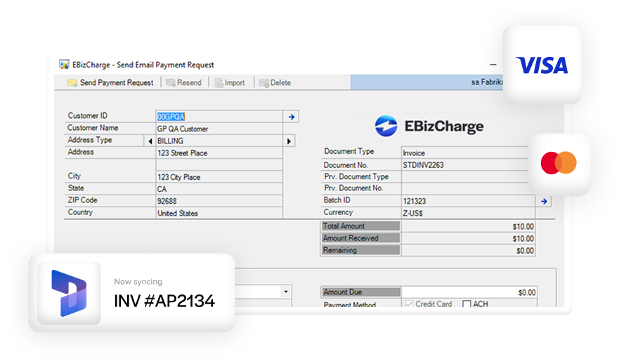This screenshot has width=626, height=364.
Task: Click the Country field United States
Action: (219, 213)
